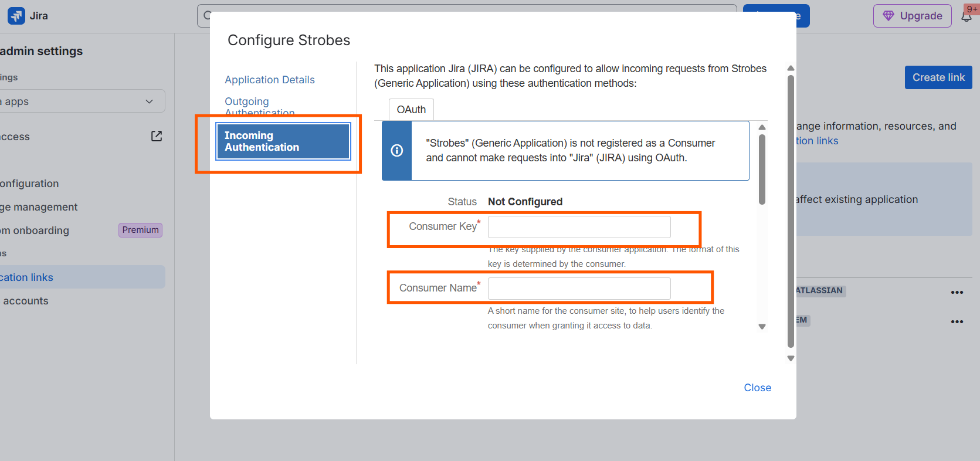Click the Not Configured status text
Image resolution: width=980 pixels, height=461 pixels.
point(525,202)
